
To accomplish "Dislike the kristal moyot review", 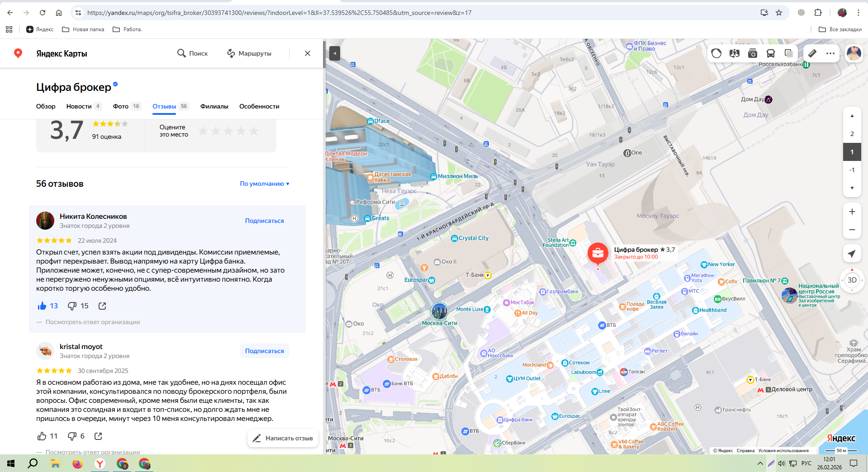I will tap(72, 436).
